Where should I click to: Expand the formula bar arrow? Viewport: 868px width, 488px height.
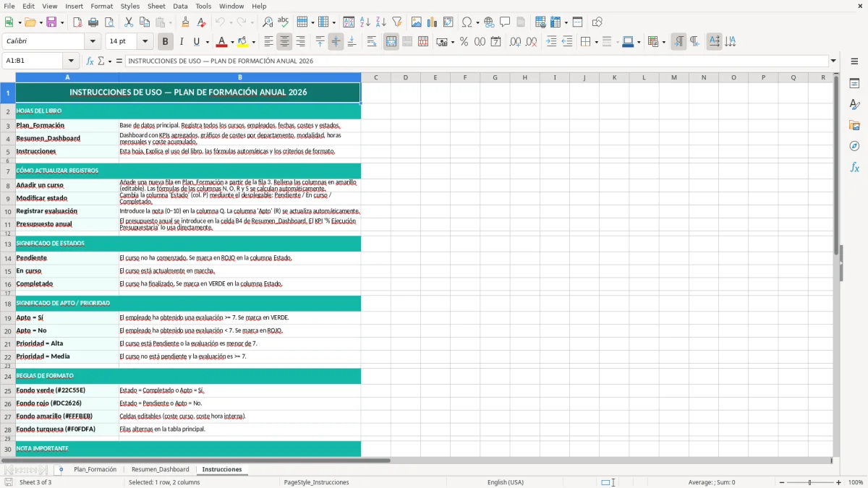pos(833,61)
